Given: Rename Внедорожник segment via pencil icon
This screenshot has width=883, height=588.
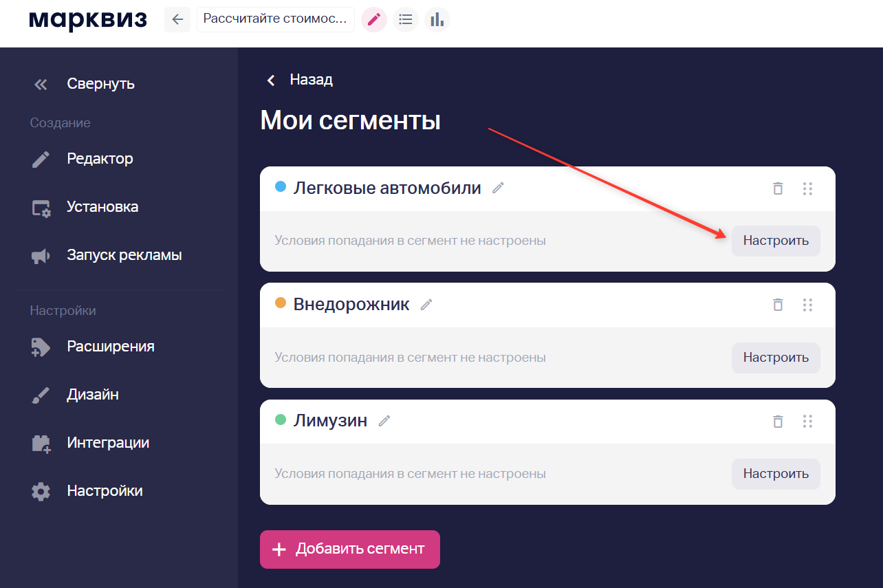Looking at the screenshot, I should pyautogui.click(x=426, y=304).
